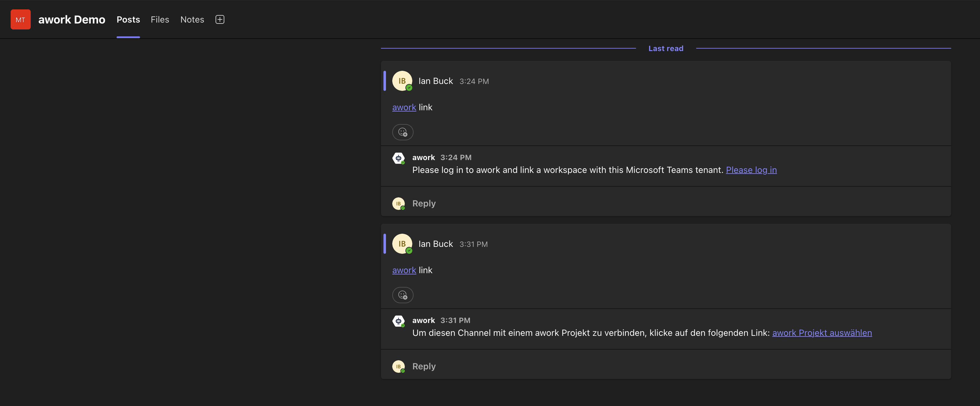Click small IB avatar beside second Reply
The width and height of the screenshot is (980, 406).
click(x=398, y=367)
